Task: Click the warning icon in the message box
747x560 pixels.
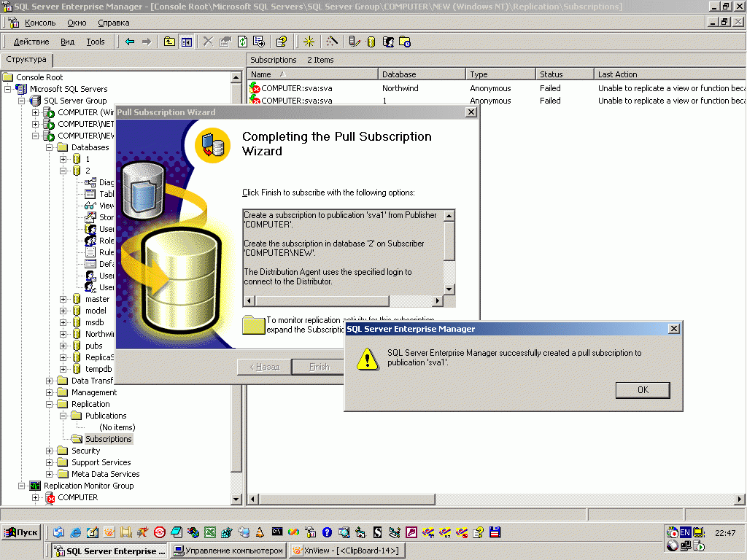Action: (x=368, y=359)
